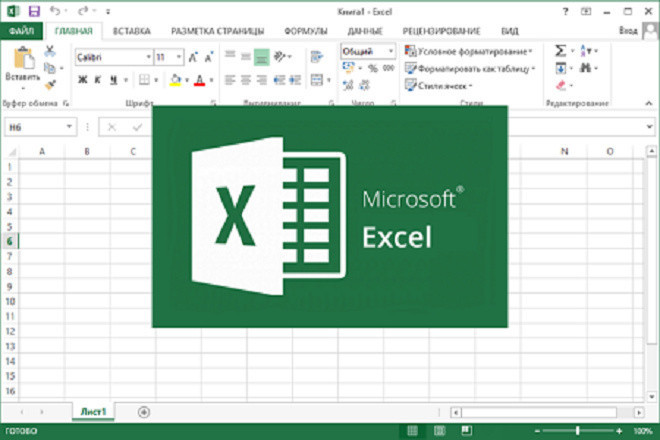This screenshot has height=440, width=660.
Task: Click the Save icon in quick access toolbar
Action: tap(34, 11)
